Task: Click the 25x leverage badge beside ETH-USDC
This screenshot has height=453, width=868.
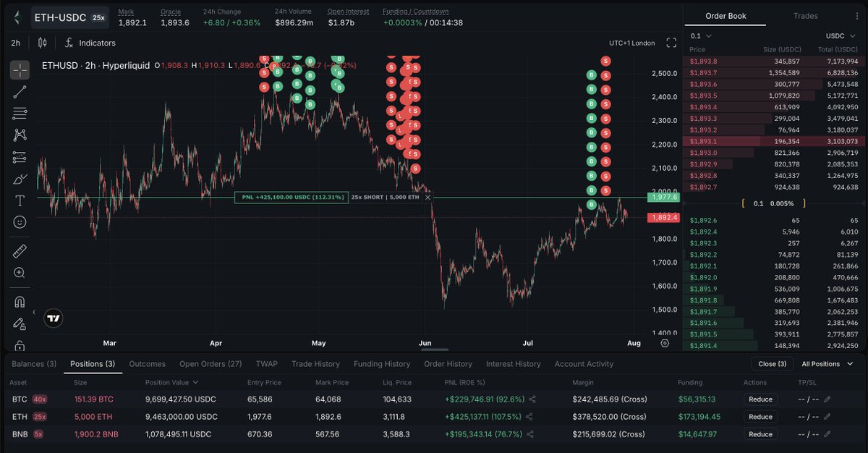Action: [98, 17]
